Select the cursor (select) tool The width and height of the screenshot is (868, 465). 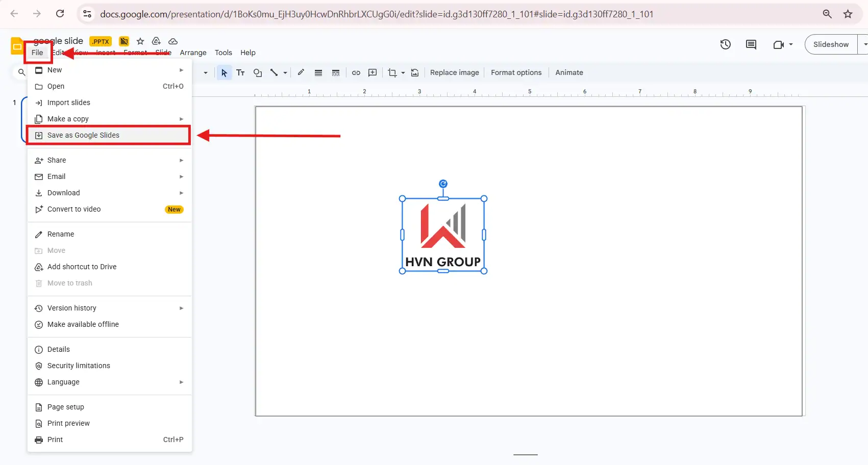click(x=224, y=73)
